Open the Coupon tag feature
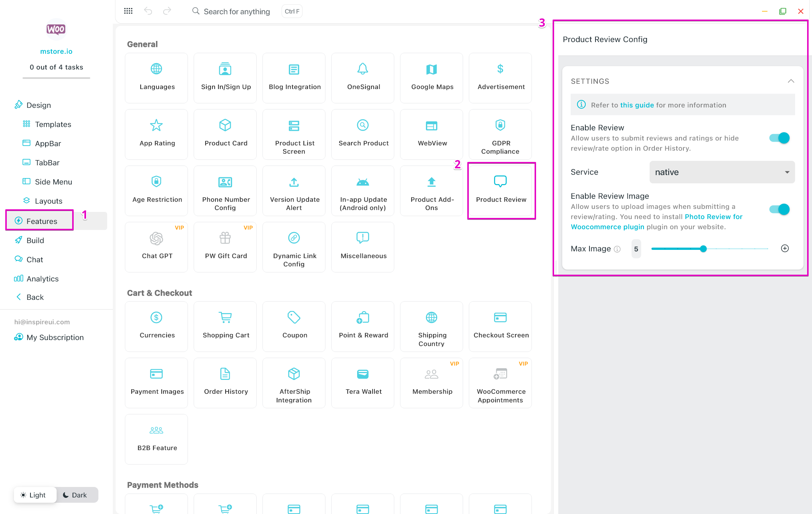Viewport: 812px width, 514px height. coord(294,326)
